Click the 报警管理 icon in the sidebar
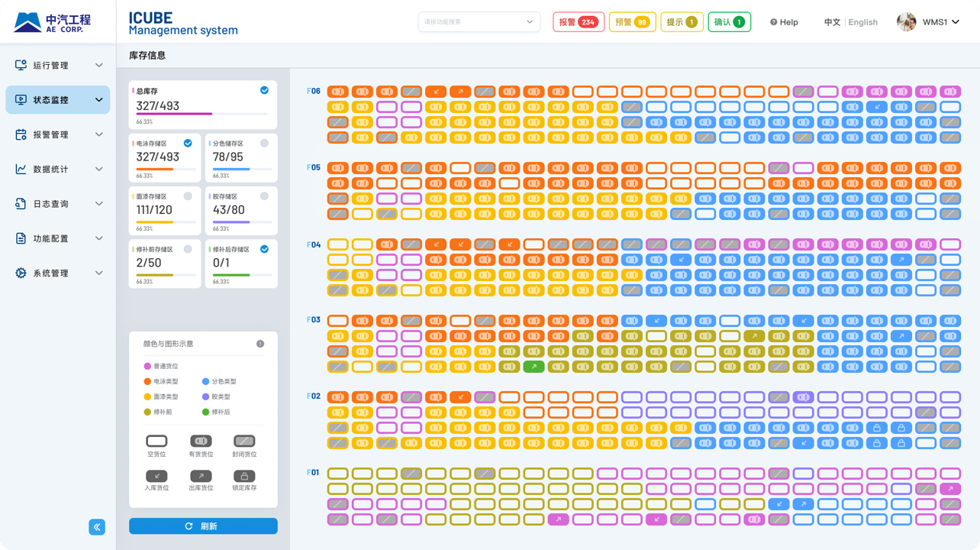This screenshot has width=980, height=550. pyautogui.click(x=21, y=134)
